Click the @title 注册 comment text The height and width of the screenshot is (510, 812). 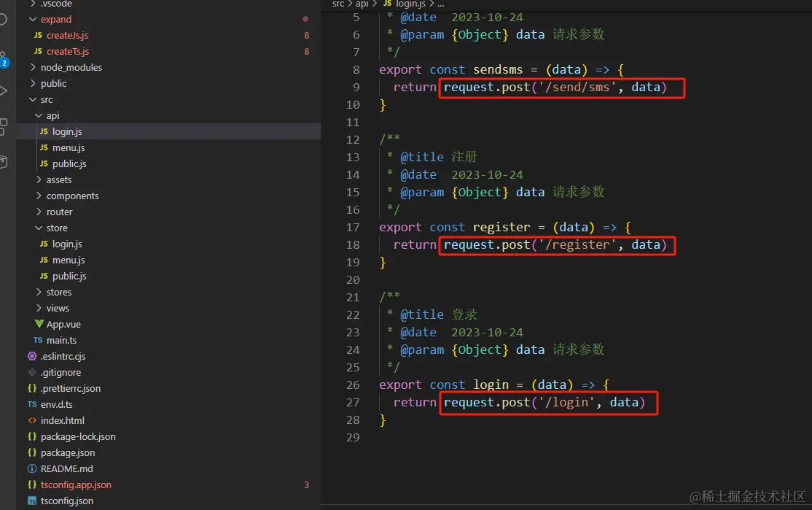click(x=438, y=157)
